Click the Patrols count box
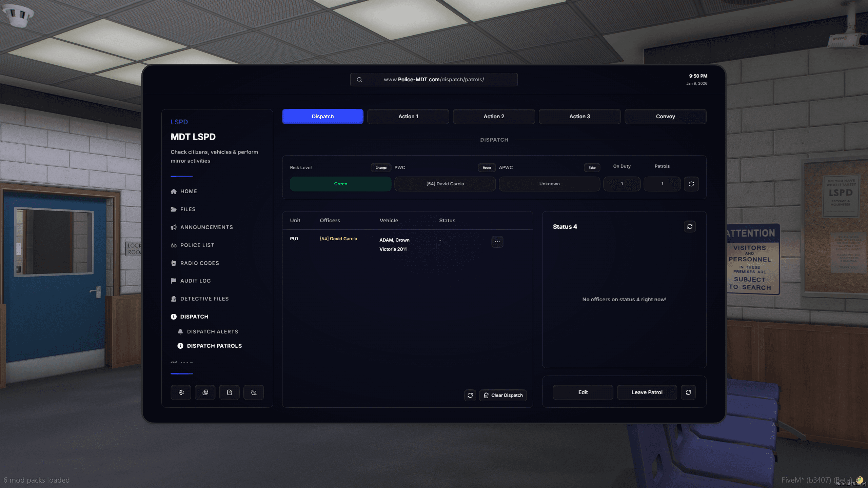This screenshot has width=868, height=488. [662, 184]
